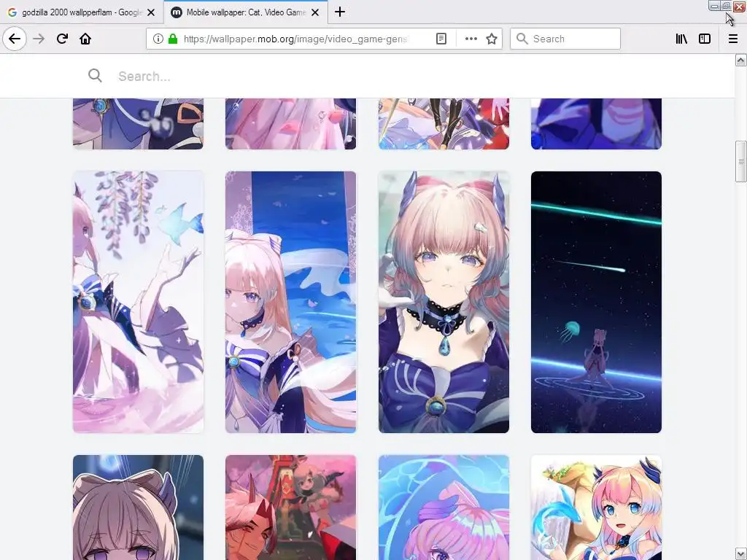Switch to the godzilla 2000 Google tab
Screen dimensions: 747x560
point(82,12)
